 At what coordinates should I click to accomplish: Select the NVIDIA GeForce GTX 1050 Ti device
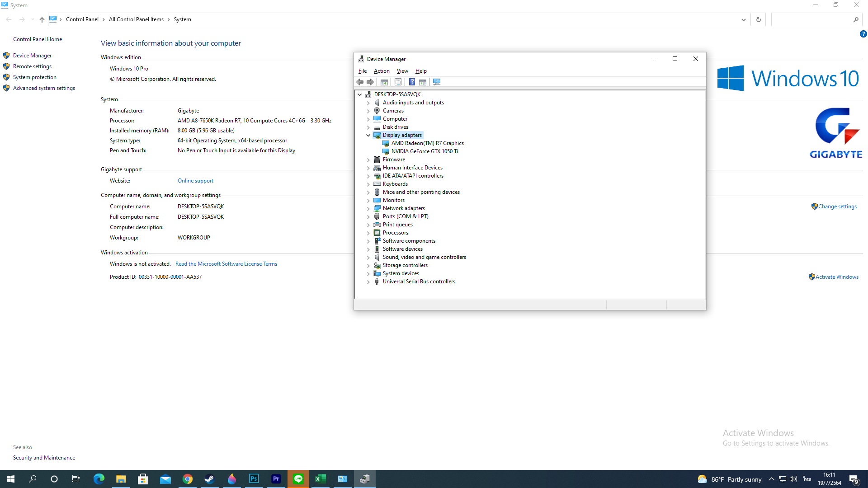point(424,151)
